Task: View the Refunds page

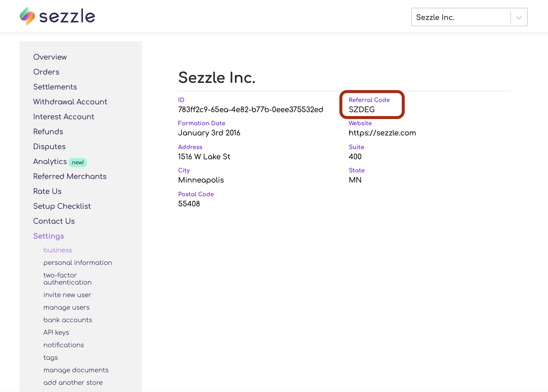Action: pos(48,132)
